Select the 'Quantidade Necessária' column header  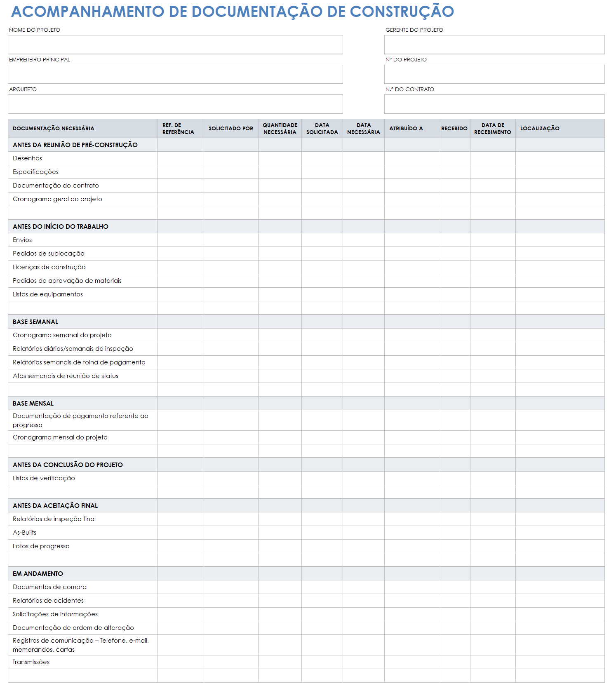(x=280, y=129)
